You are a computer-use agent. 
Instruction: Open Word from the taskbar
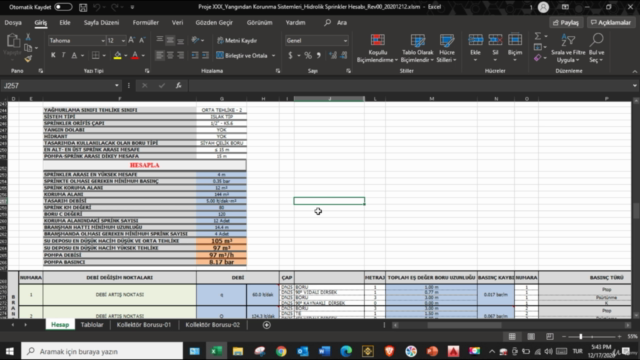pyautogui.click(x=324, y=351)
